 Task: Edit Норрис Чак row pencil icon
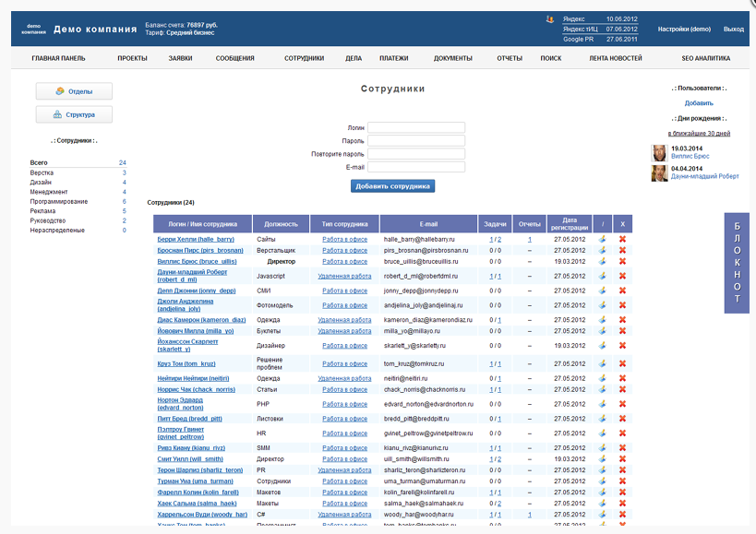point(602,389)
